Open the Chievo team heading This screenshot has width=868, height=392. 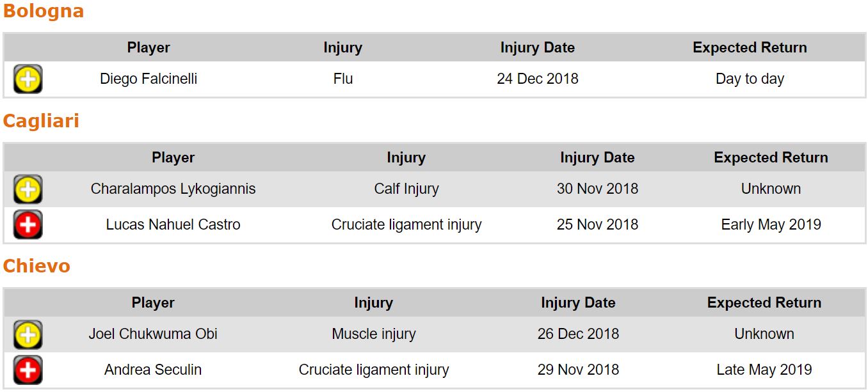pyautogui.click(x=36, y=266)
